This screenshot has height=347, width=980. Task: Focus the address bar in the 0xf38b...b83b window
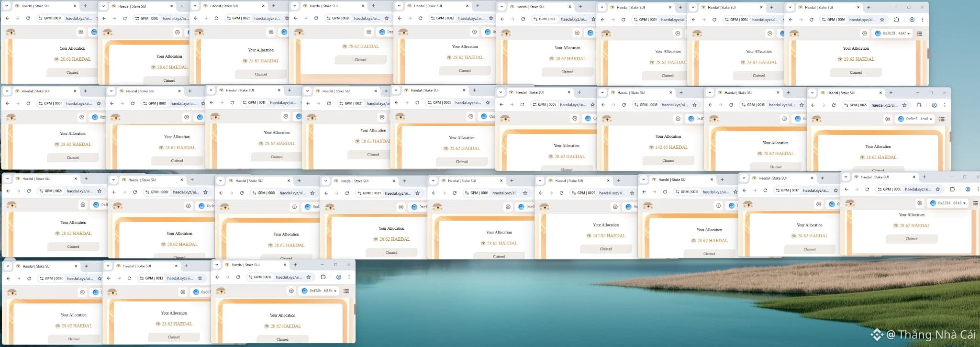[x=279, y=277]
